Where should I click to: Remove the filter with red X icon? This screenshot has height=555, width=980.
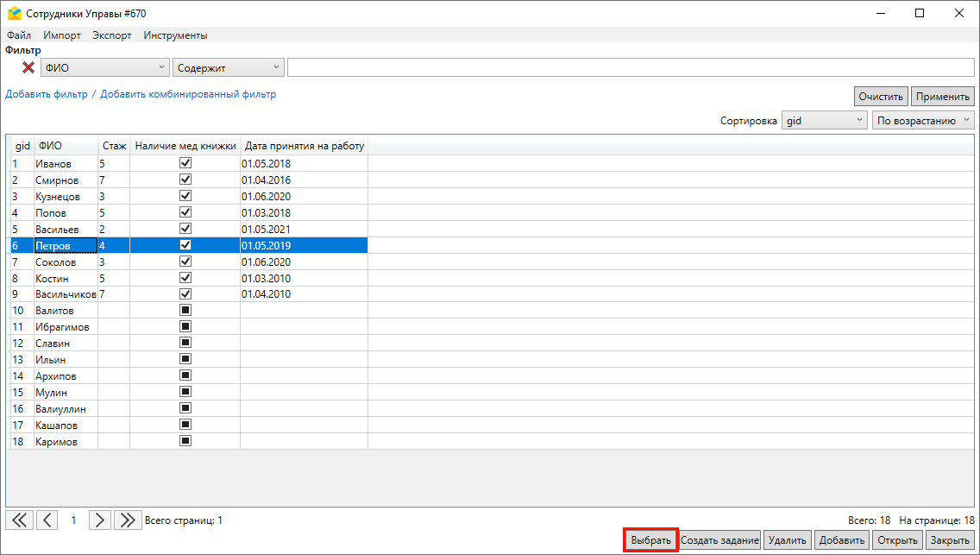pos(28,67)
